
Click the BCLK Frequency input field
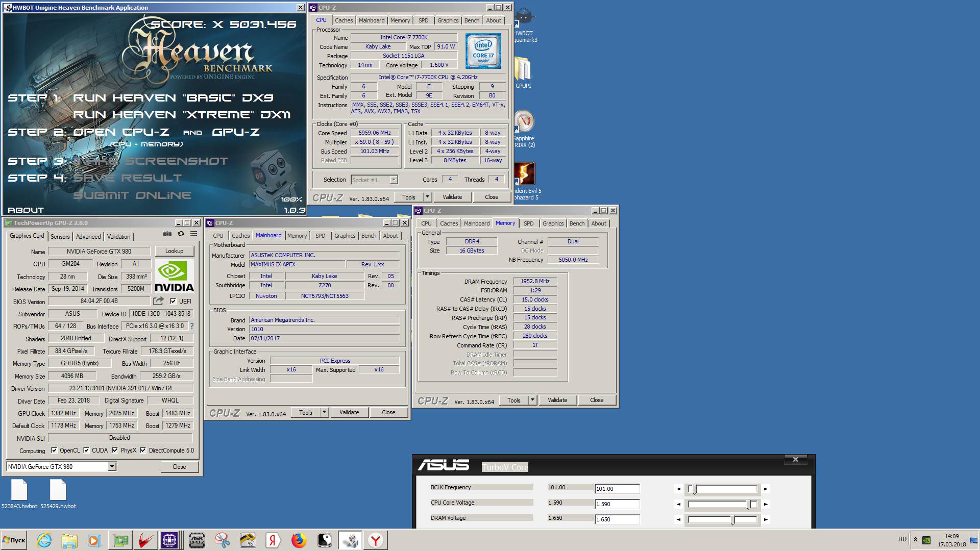(x=617, y=489)
